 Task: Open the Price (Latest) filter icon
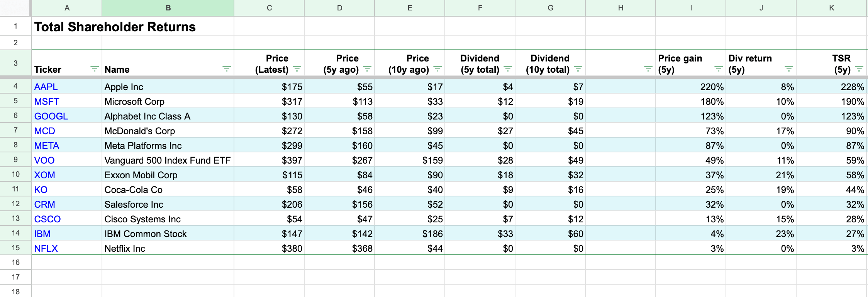point(297,69)
